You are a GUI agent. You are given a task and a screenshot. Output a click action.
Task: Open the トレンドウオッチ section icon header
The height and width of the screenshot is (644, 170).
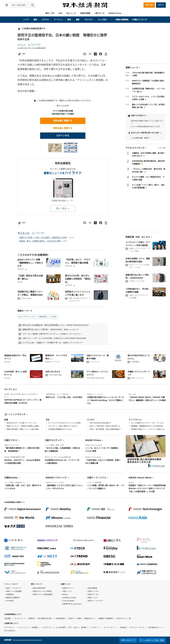[x=16, y=414]
